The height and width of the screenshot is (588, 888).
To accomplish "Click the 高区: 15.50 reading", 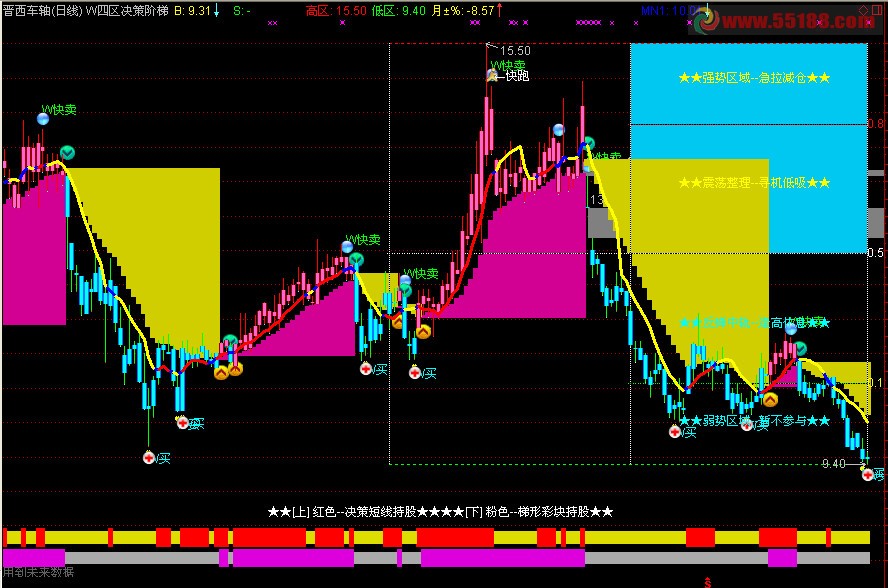I will pyautogui.click(x=336, y=11).
